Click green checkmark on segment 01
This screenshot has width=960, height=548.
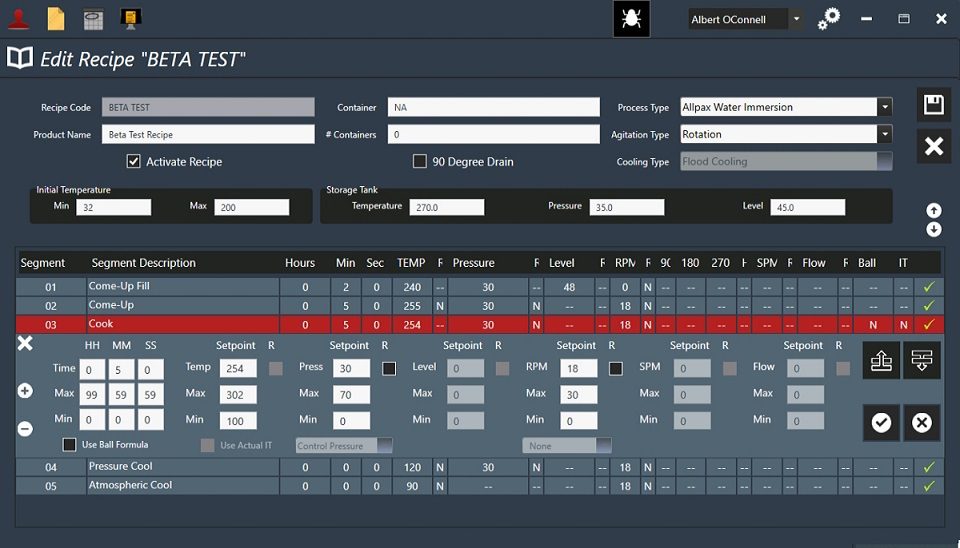[929, 287]
